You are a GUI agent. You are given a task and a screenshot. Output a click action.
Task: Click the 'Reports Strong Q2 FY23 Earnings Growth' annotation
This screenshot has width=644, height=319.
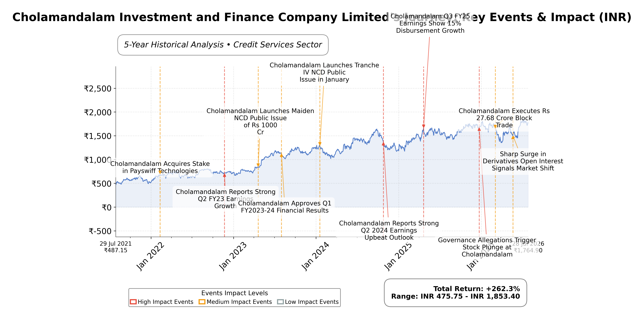pos(226,199)
